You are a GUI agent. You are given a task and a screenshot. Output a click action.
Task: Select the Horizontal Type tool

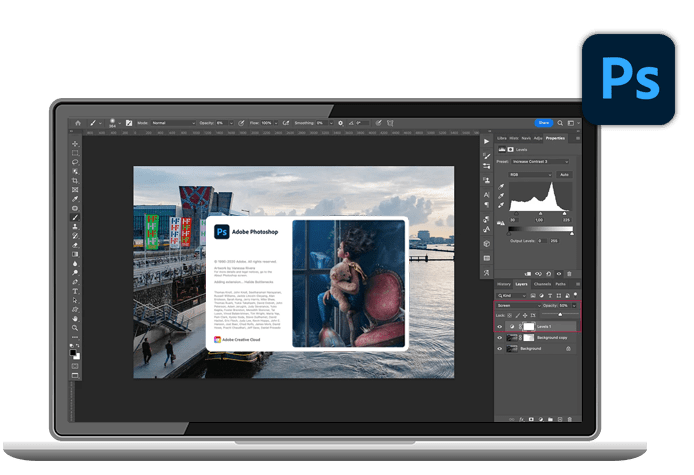coord(75,291)
